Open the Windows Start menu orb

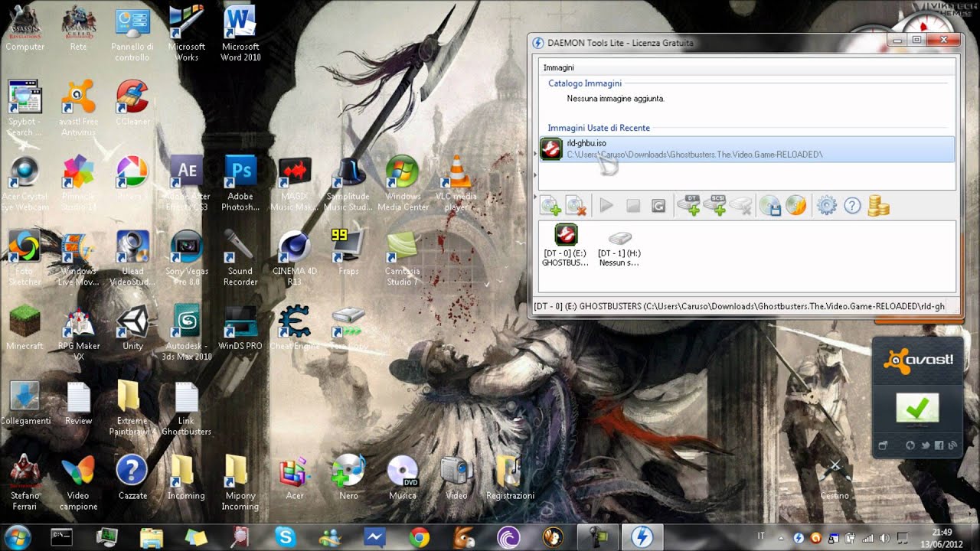16,536
